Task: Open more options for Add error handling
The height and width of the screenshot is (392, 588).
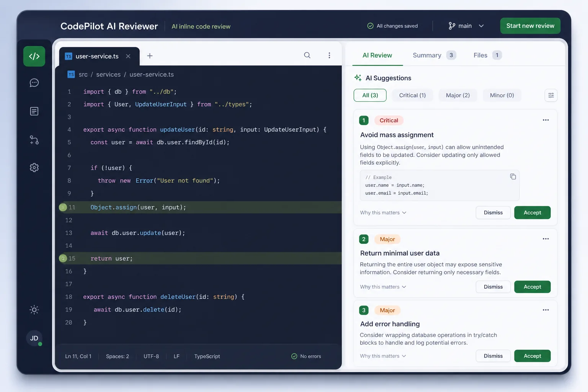Action: (x=546, y=310)
